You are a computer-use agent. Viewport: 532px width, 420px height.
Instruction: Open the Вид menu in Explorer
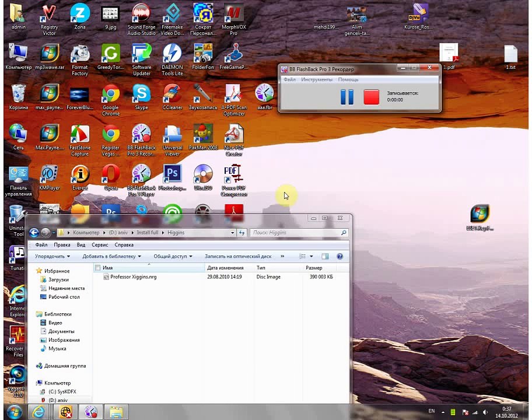pos(80,244)
